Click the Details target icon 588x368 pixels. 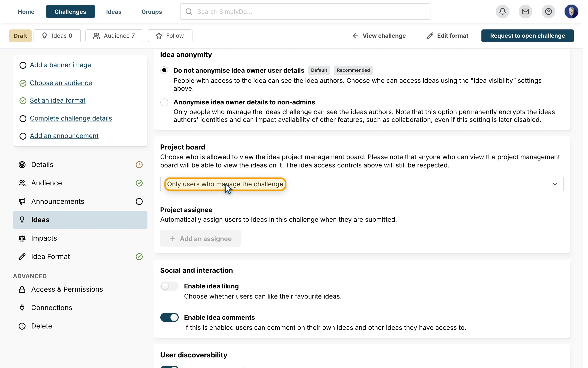pos(22,165)
